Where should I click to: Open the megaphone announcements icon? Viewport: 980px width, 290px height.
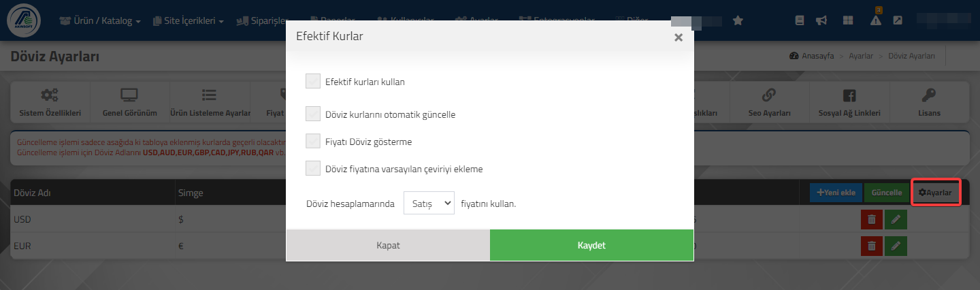coord(821,20)
